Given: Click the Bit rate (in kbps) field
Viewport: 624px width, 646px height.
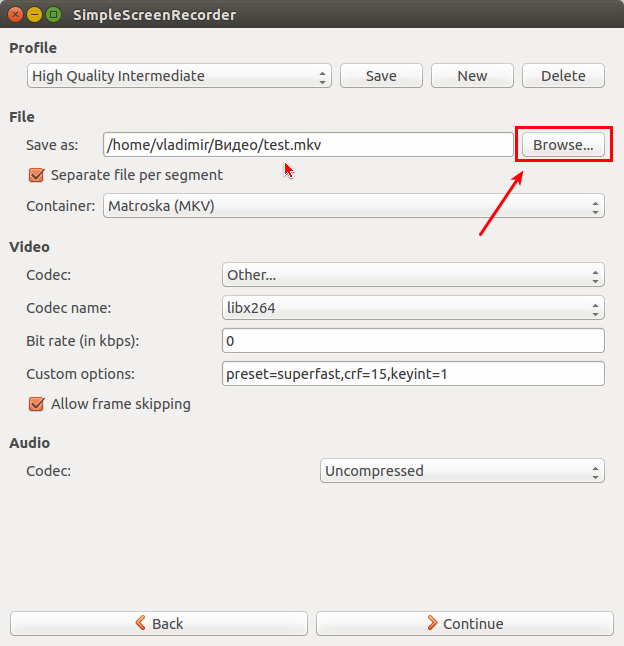Looking at the screenshot, I should point(413,341).
